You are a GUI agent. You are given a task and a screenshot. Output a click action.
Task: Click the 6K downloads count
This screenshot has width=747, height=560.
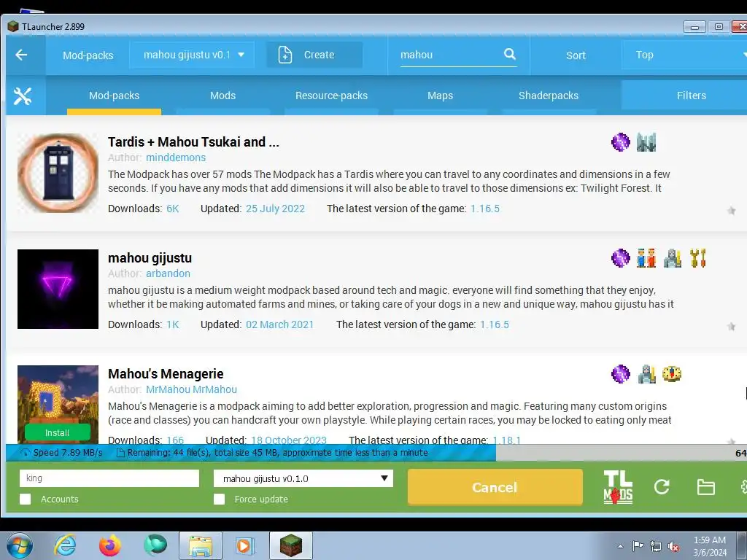(x=172, y=209)
